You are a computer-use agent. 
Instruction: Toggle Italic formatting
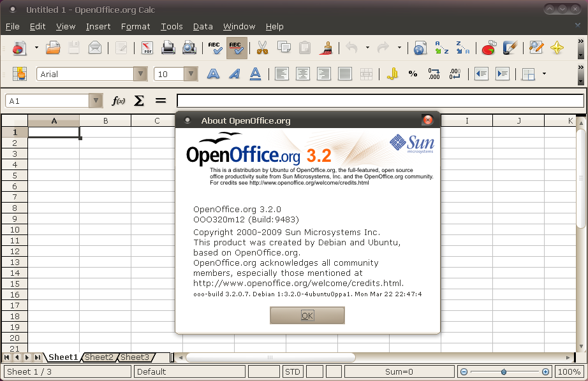click(235, 74)
